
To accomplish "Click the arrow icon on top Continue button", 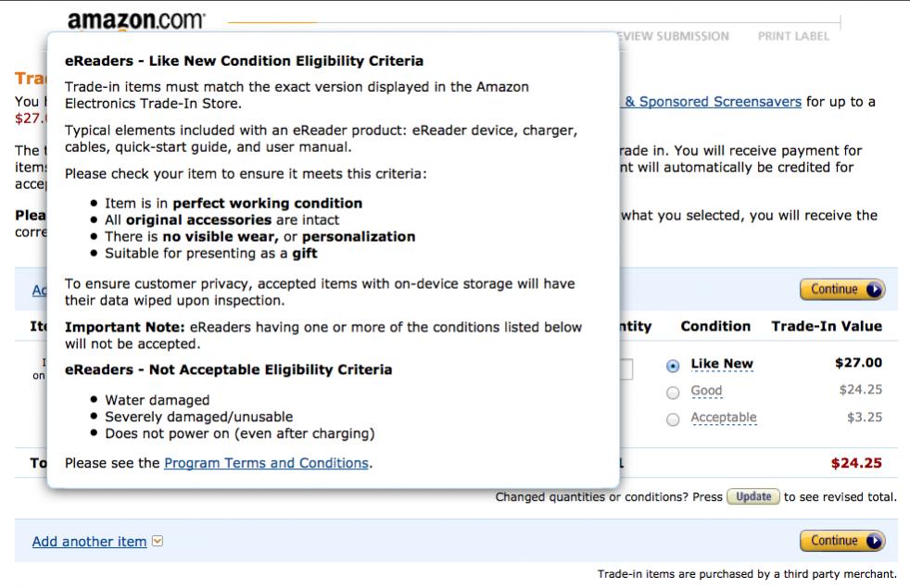I will pos(874,290).
